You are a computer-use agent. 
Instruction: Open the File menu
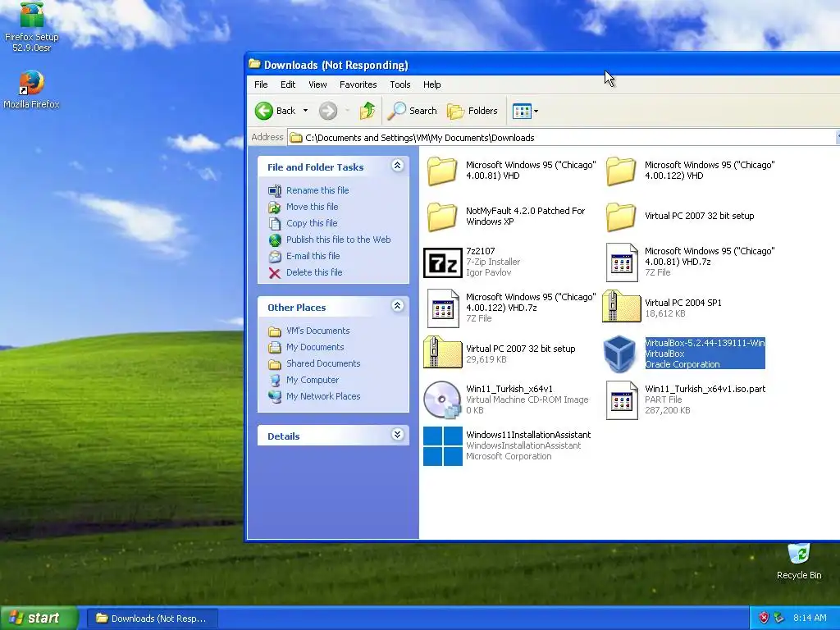(x=261, y=84)
